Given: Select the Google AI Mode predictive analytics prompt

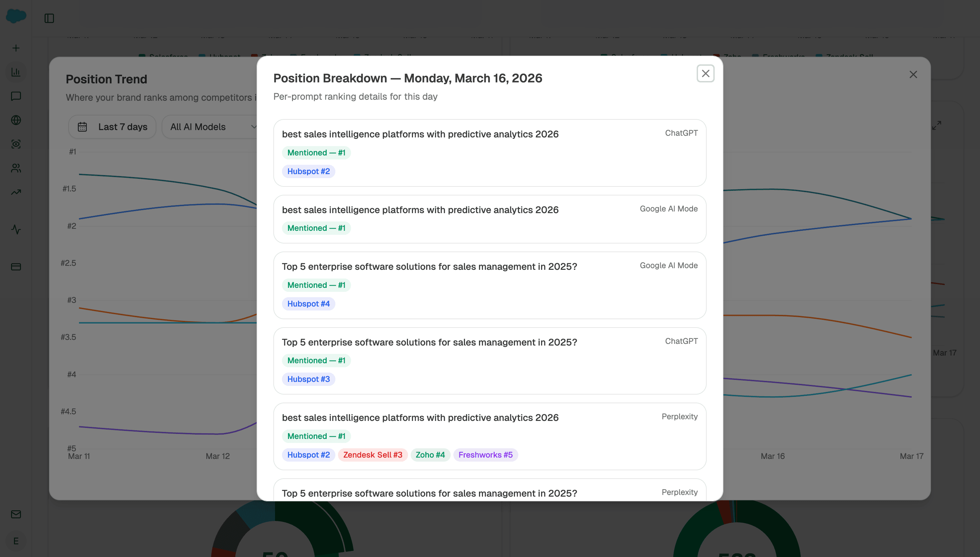Looking at the screenshot, I should pos(420,210).
